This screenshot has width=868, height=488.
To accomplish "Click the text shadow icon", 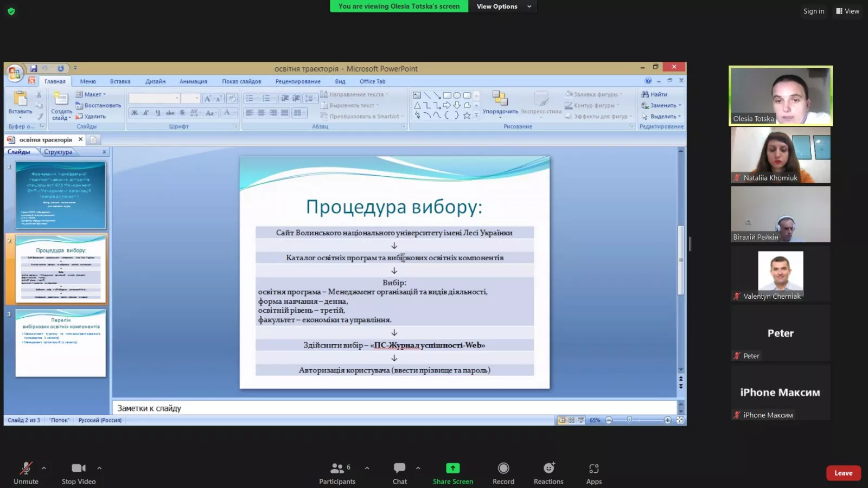I will [181, 112].
